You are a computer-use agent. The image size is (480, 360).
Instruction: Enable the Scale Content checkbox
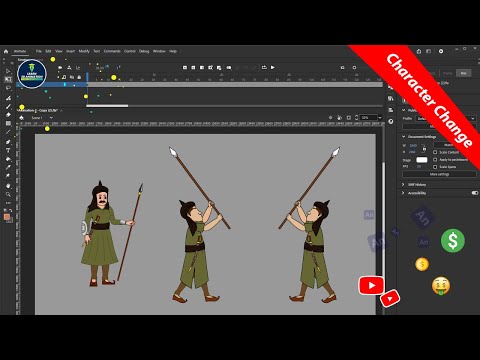point(435,152)
